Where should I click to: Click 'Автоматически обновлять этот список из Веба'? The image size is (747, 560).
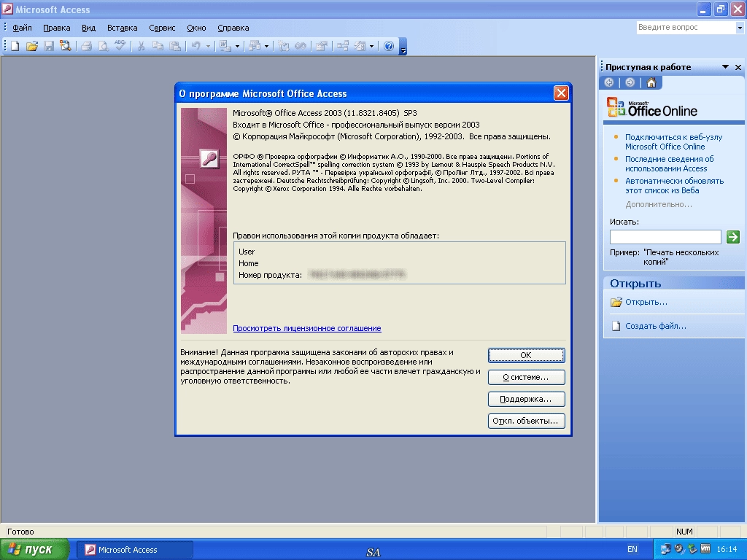[674, 186]
